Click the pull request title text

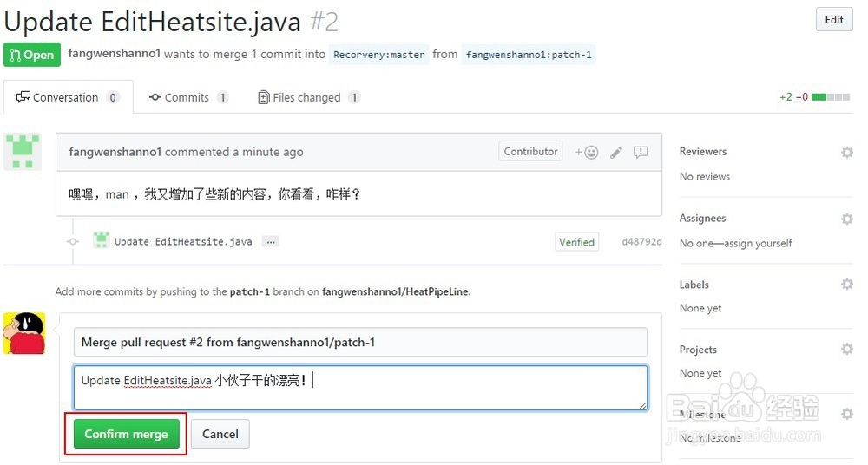(152, 23)
